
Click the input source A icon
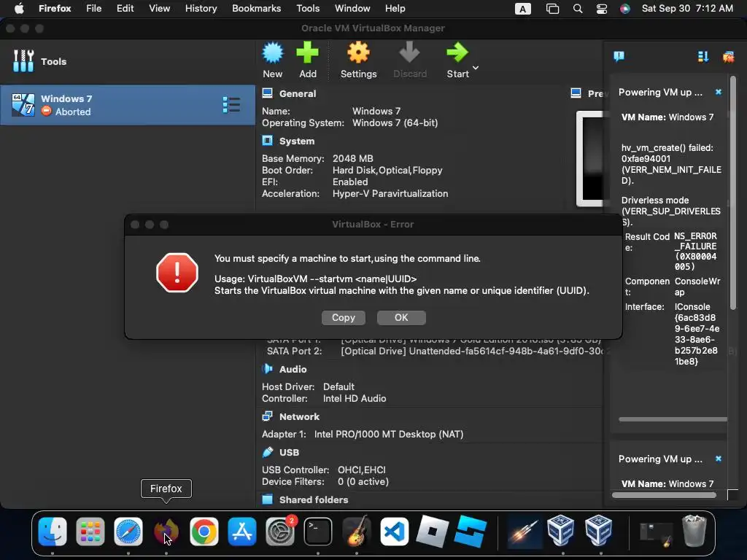[x=522, y=9]
